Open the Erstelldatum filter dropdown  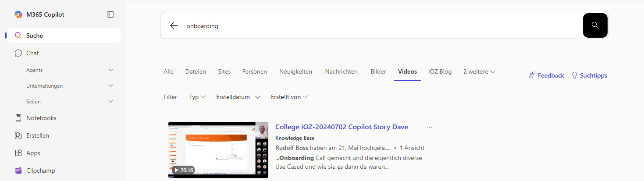pos(238,97)
